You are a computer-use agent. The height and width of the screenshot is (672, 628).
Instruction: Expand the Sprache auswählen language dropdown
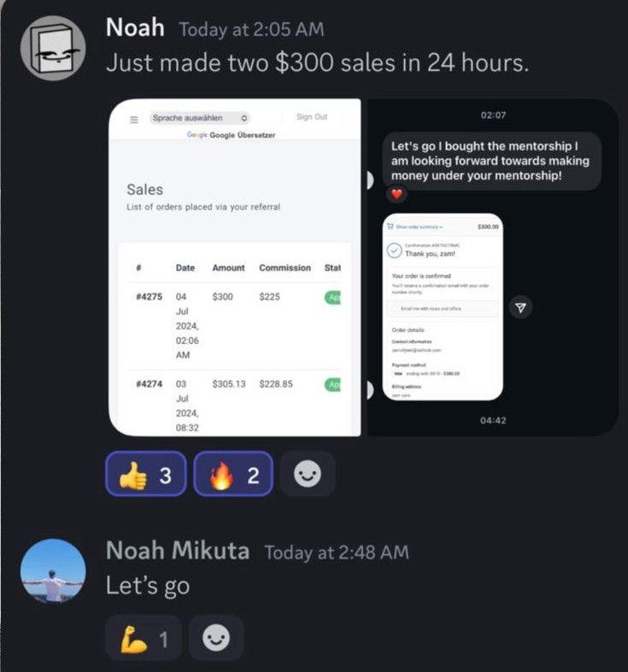[x=200, y=118]
